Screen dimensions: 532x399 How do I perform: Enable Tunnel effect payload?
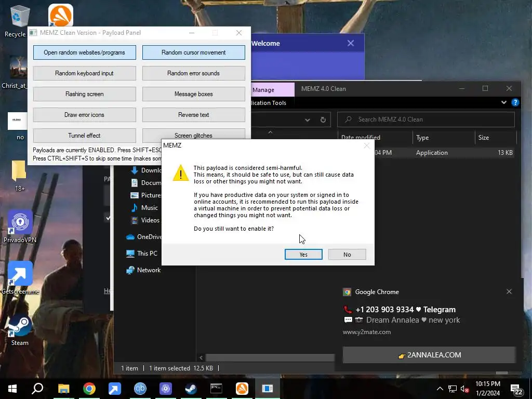coord(85,136)
